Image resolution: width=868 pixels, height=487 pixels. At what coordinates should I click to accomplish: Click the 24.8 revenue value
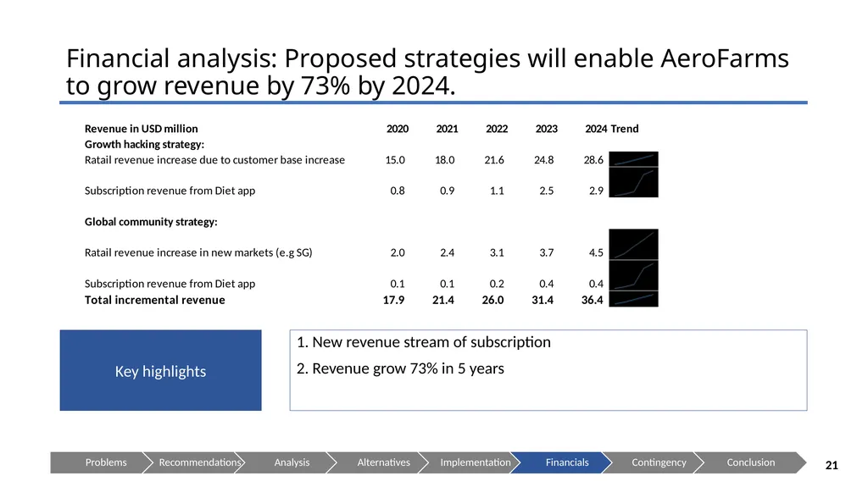tap(544, 160)
